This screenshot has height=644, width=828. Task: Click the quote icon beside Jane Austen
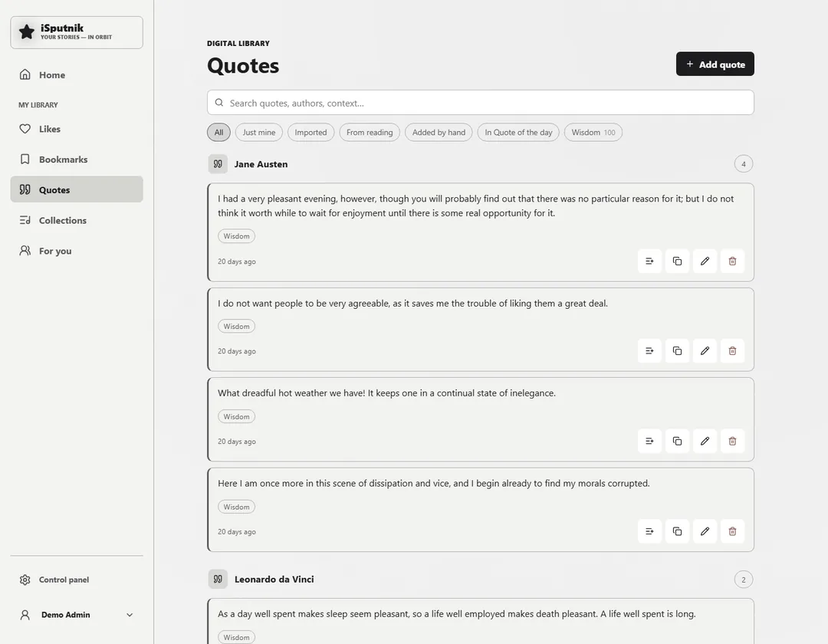coord(218,164)
